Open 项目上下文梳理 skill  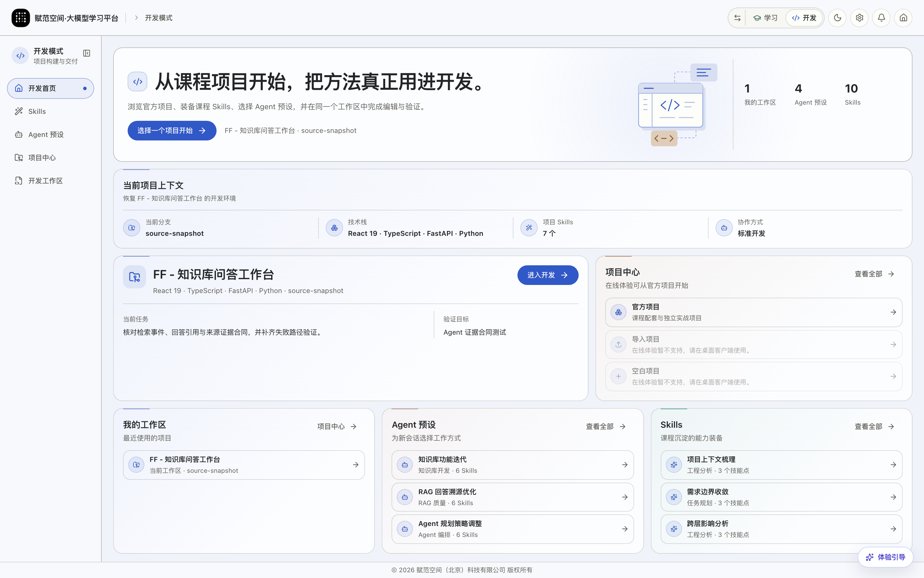click(x=781, y=465)
